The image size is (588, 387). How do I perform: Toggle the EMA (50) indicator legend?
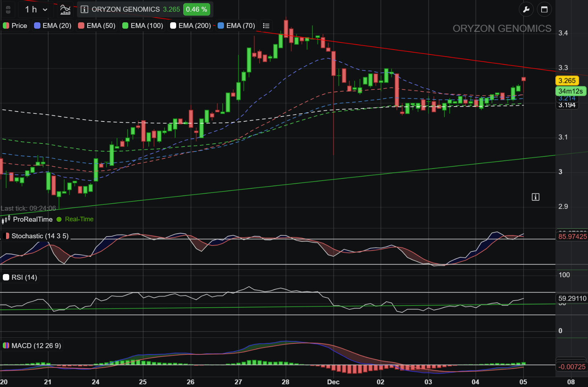click(97, 25)
